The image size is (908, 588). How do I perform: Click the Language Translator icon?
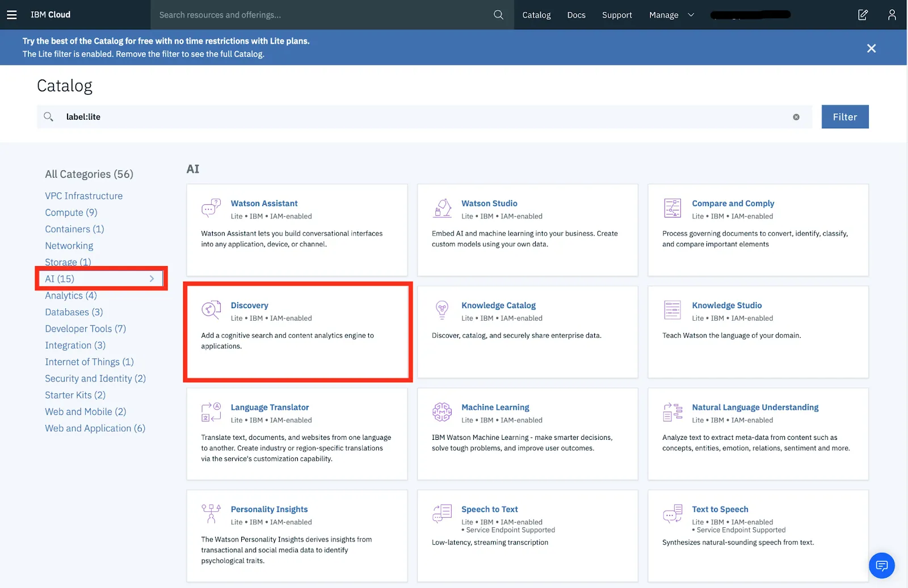pyautogui.click(x=211, y=411)
